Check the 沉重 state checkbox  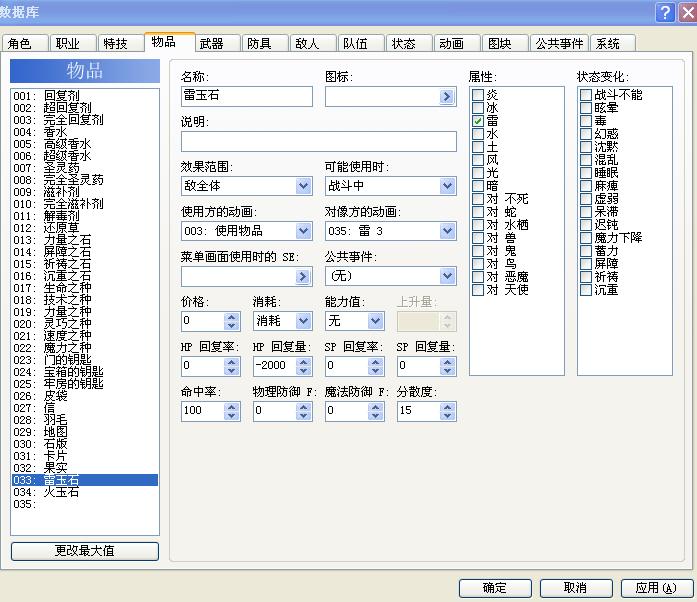586,290
